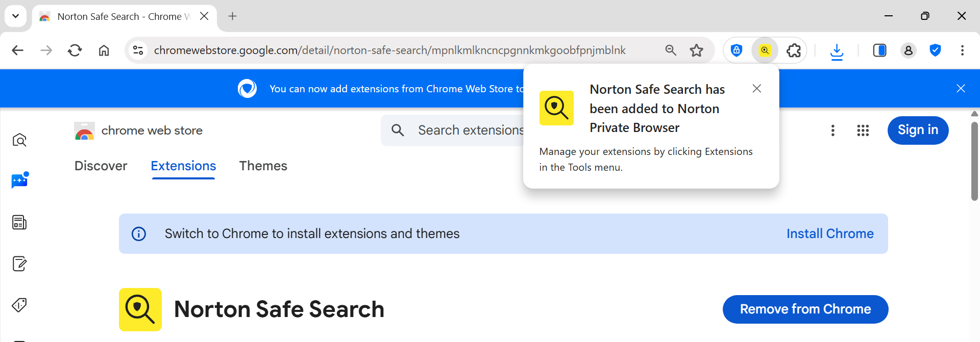Click the page vertical scrollbar

point(974,161)
